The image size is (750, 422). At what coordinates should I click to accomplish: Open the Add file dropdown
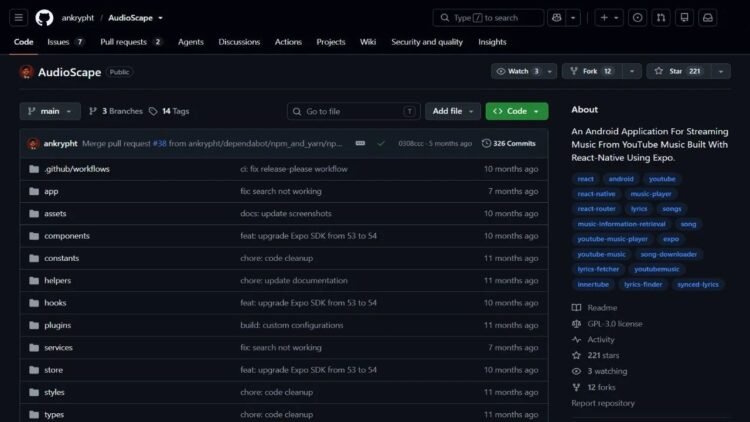click(452, 111)
